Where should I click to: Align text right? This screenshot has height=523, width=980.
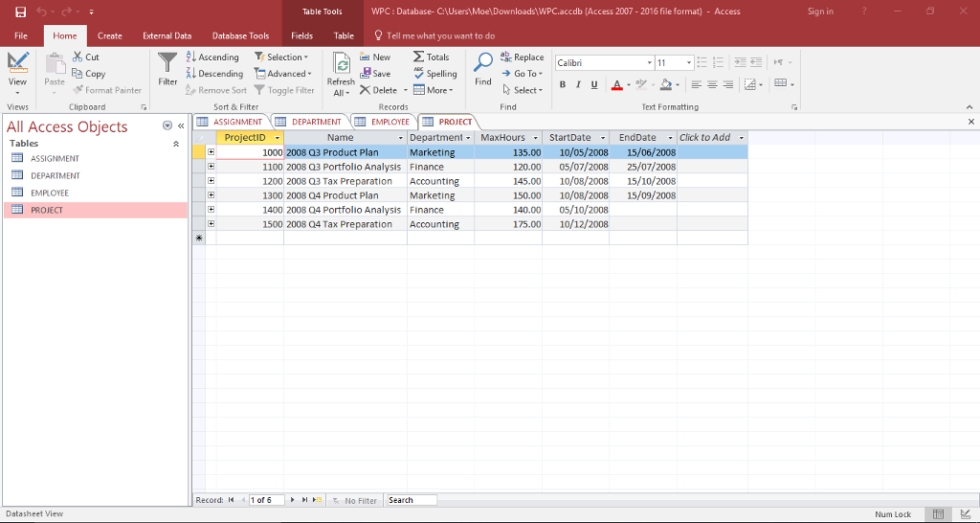728,84
